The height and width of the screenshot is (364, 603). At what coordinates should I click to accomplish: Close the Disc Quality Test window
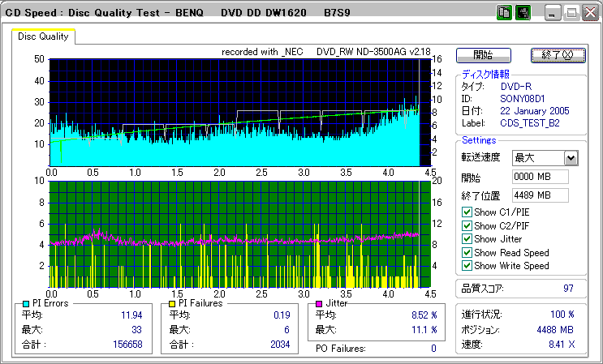click(591, 13)
